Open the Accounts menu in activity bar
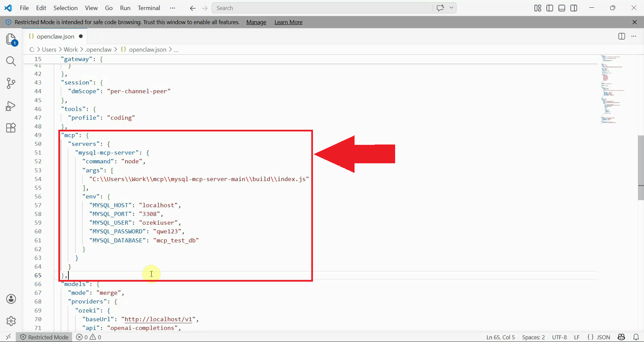 tap(11, 299)
